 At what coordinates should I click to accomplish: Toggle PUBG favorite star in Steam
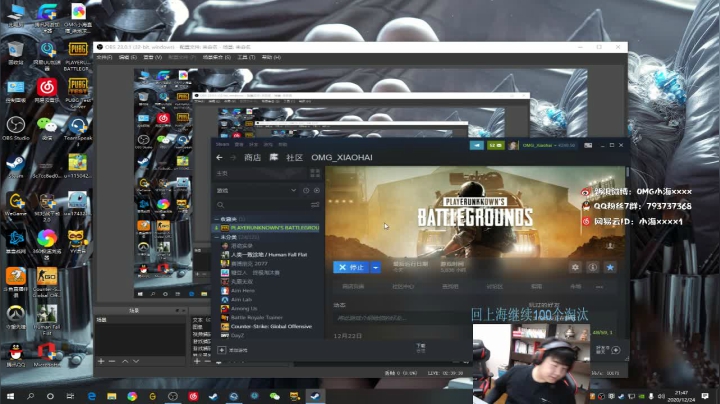(x=610, y=267)
